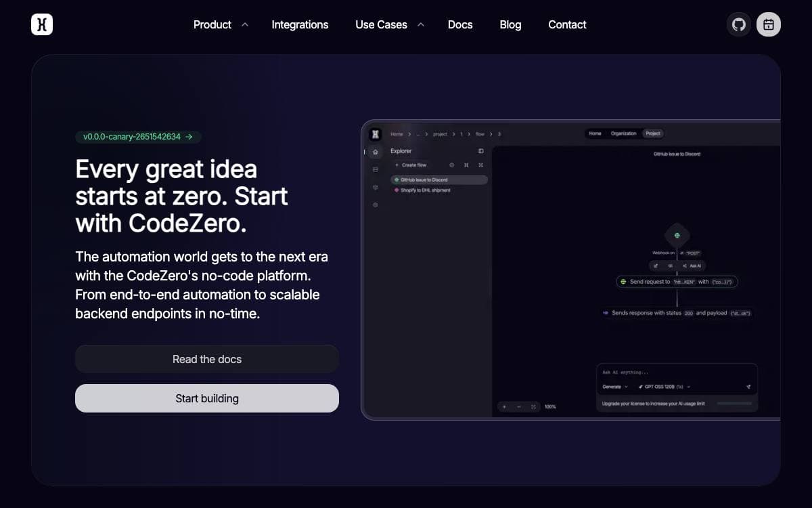Switch to the Home tab in preview
Screen dimensions: 812x508
pos(595,133)
